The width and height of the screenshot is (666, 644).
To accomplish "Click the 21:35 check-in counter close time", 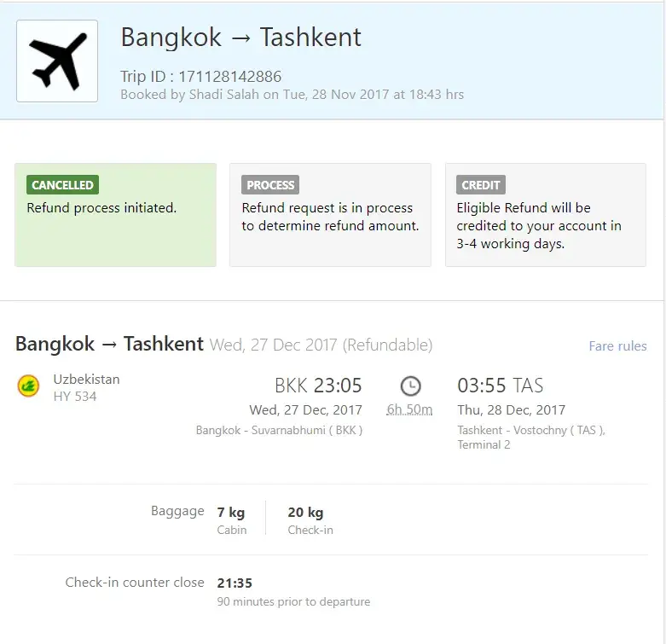I will (235, 583).
